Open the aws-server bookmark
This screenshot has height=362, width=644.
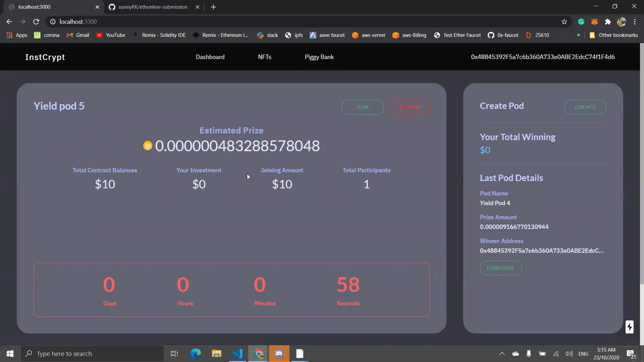[368, 35]
